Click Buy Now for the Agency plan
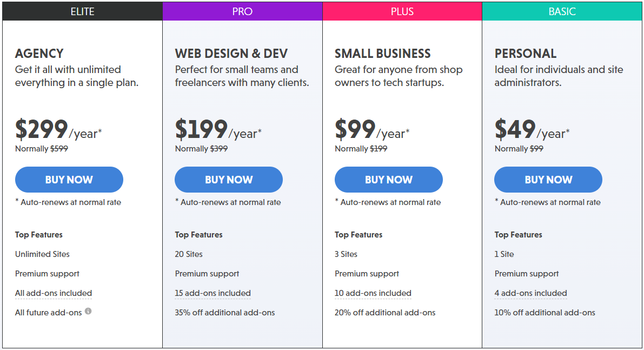Image resolution: width=644 pixels, height=350 pixels. (69, 180)
